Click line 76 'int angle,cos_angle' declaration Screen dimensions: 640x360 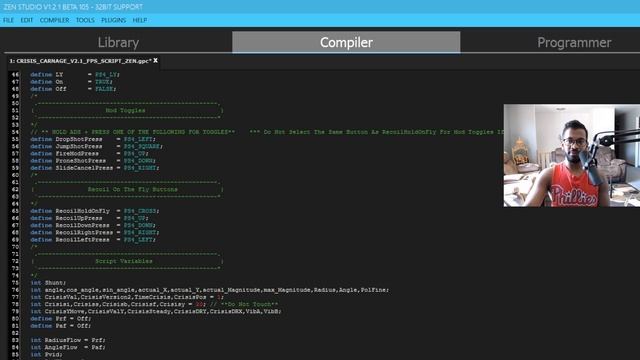point(210,290)
